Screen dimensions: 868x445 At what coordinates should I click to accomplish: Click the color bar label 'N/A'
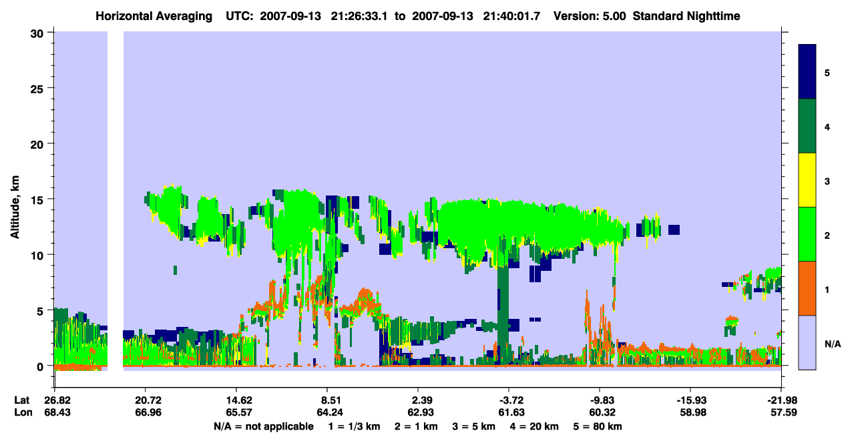pyautogui.click(x=833, y=344)
